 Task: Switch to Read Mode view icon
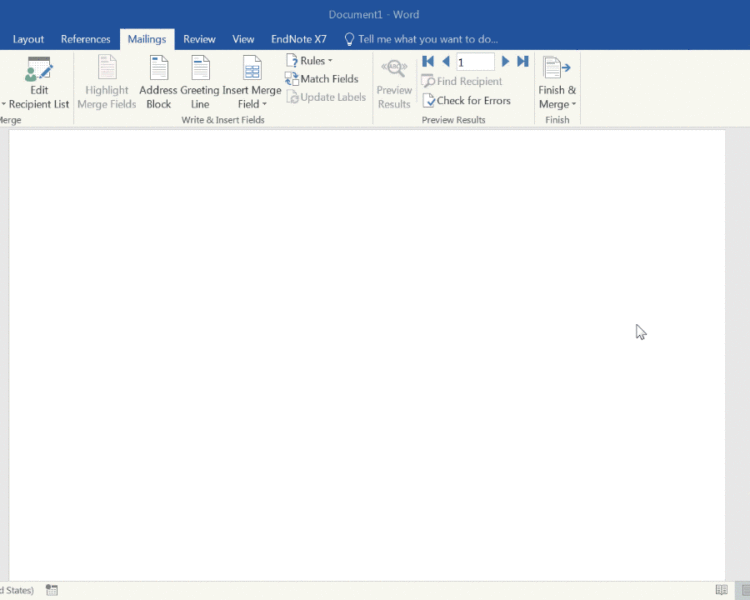pyautogui.click(x=721, y=590)
